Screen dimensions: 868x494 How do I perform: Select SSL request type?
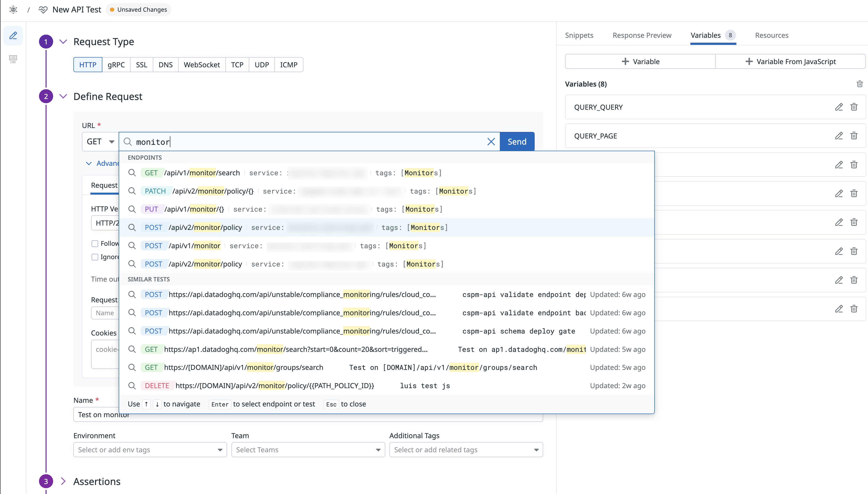pos(142,64)
